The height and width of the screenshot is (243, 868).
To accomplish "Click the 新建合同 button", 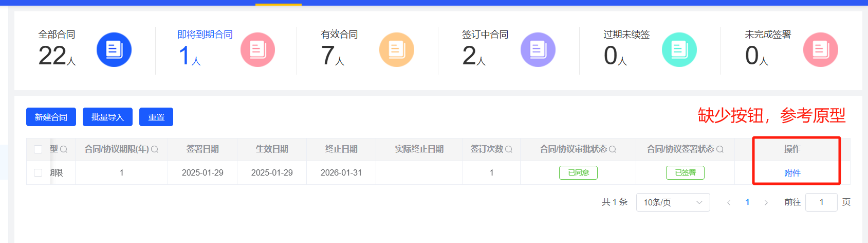I will click(51, 117).
